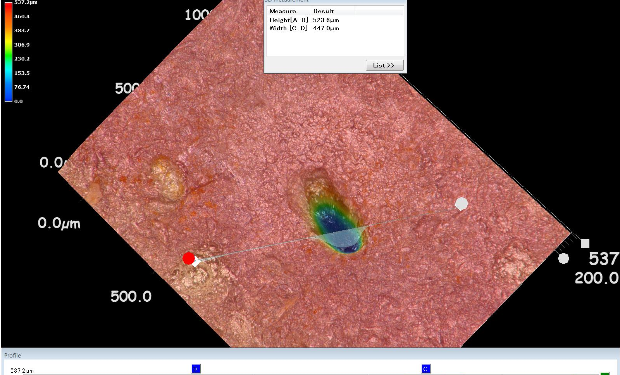
Task: Click the green marker in profile corner
Action: point(605,373)
